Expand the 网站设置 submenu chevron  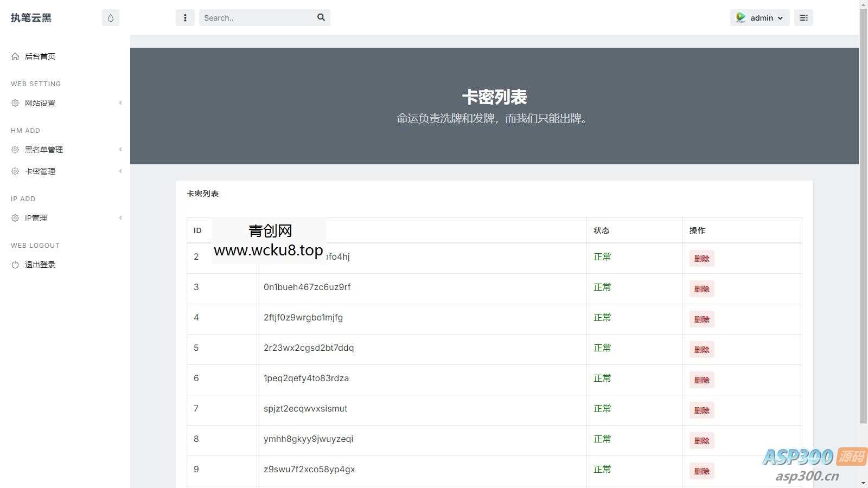click(120, 102)
